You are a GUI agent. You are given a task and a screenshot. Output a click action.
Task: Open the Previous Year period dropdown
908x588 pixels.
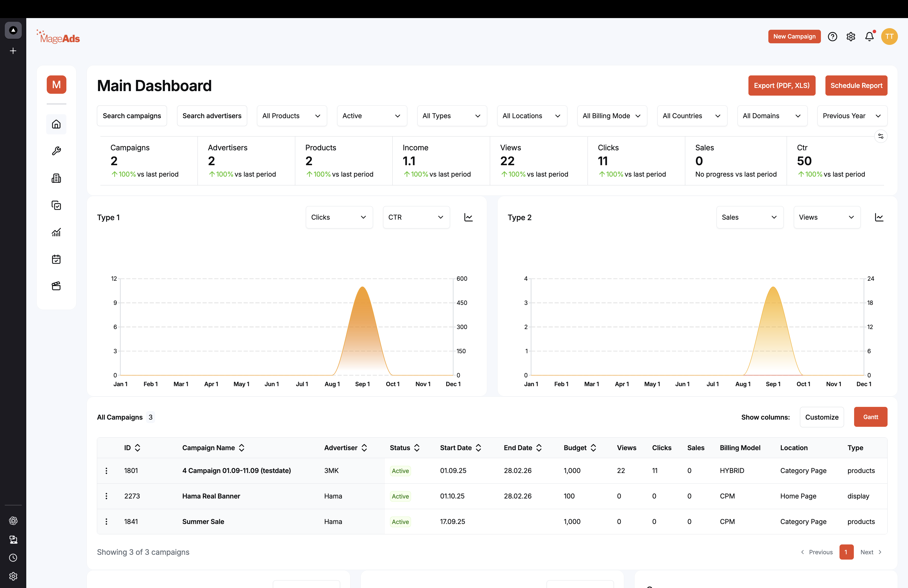(x=852, y=116)
